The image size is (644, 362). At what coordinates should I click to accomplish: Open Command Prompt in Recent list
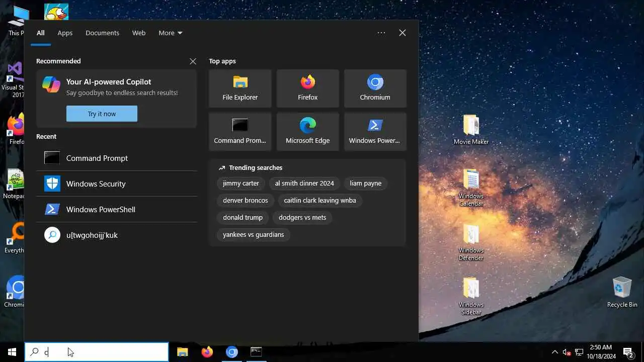tap(117, 158)
